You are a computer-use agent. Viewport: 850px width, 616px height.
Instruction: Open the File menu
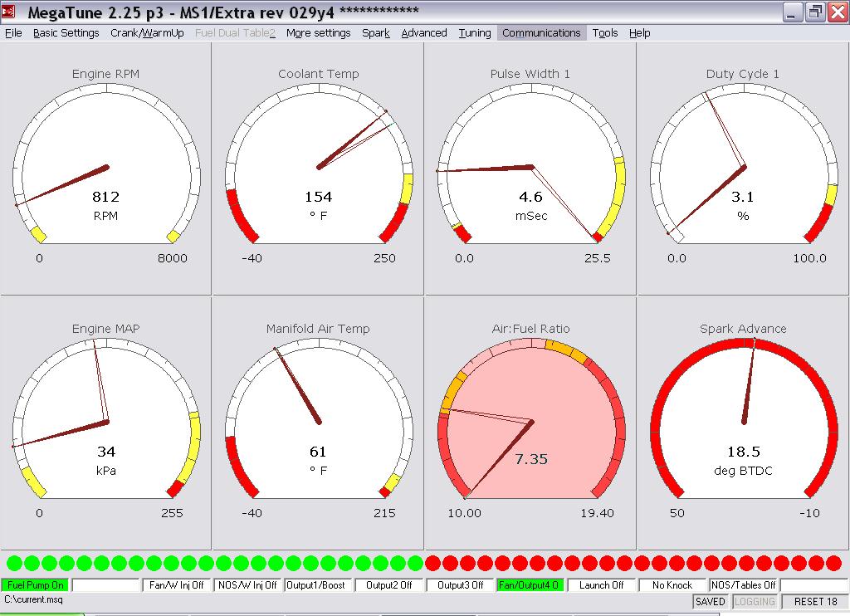click(13, 33)
